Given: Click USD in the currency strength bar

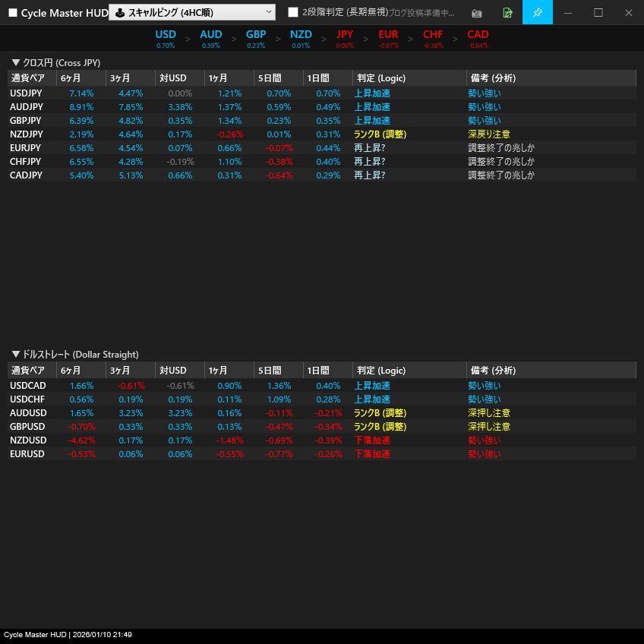Looking at the screenshot, I should 166,35.
